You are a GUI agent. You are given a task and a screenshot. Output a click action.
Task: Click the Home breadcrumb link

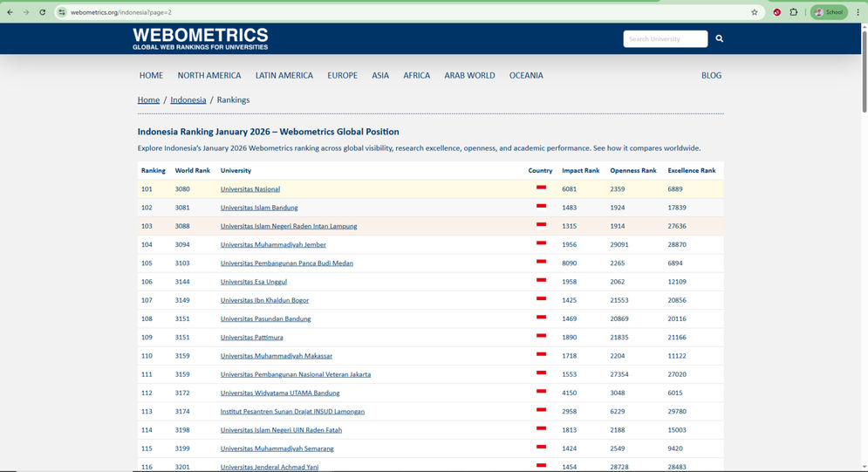click(148, 100)
